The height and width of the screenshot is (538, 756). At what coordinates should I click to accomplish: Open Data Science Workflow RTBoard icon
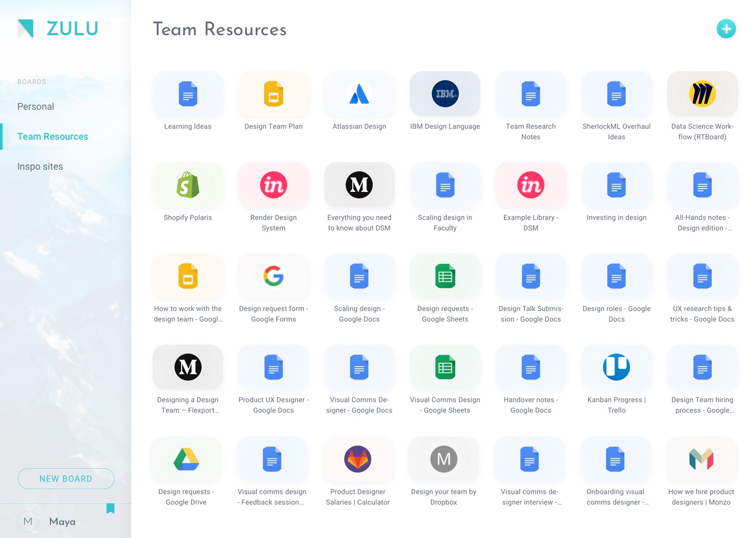(x=702, y=94)
